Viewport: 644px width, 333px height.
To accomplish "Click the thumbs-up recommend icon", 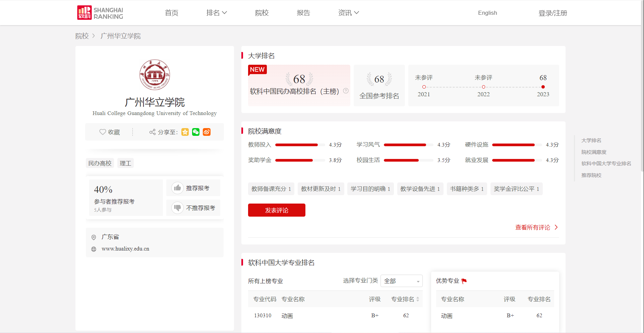I will (x=177, y=188).
